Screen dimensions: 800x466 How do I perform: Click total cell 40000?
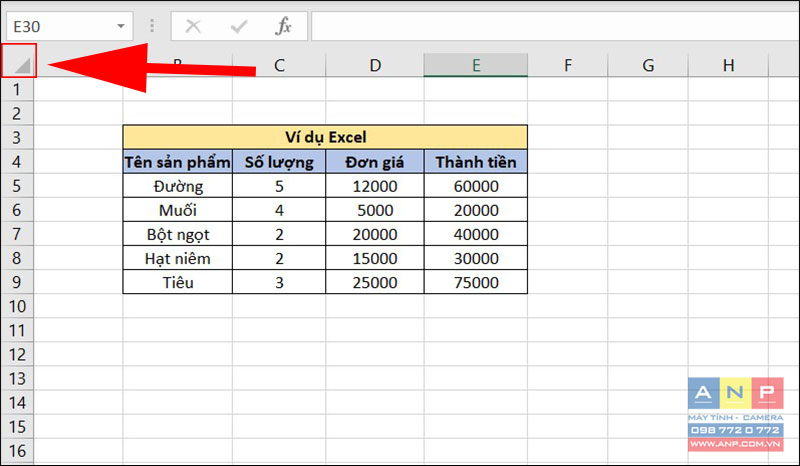(476, 234)
